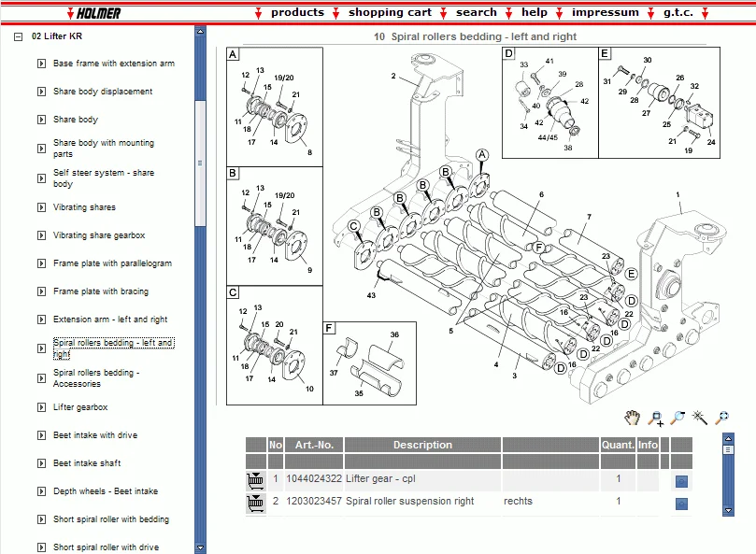Select the magic wand highlight tool
Image resolution: width=756 pixels, height=554 pixels.
tap(700, 418)
